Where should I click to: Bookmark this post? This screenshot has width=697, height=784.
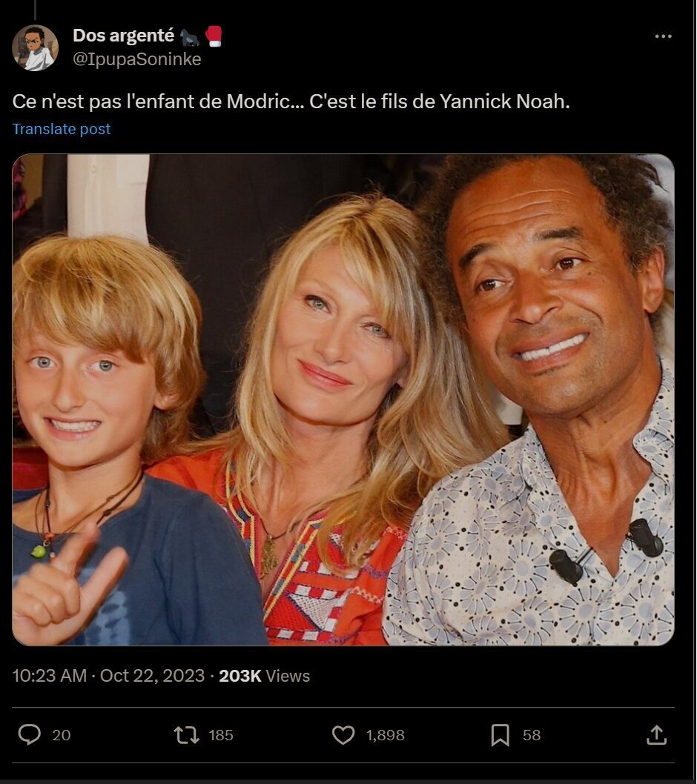(500, 735)
